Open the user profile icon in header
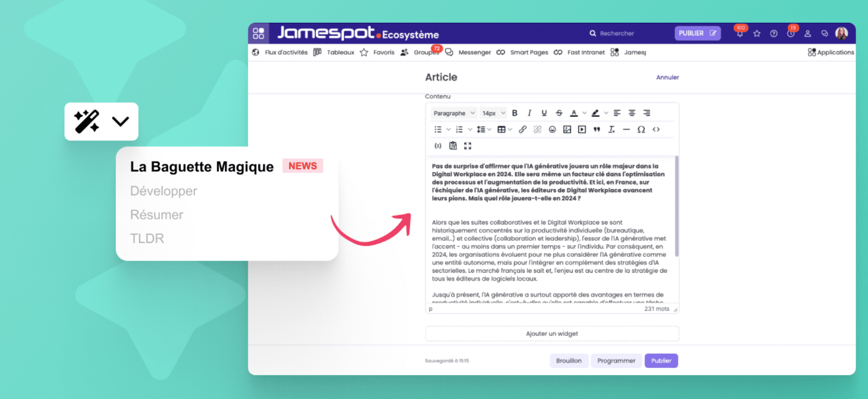Image resolution: width=868 pixels, height=399 pixels. 808,34
